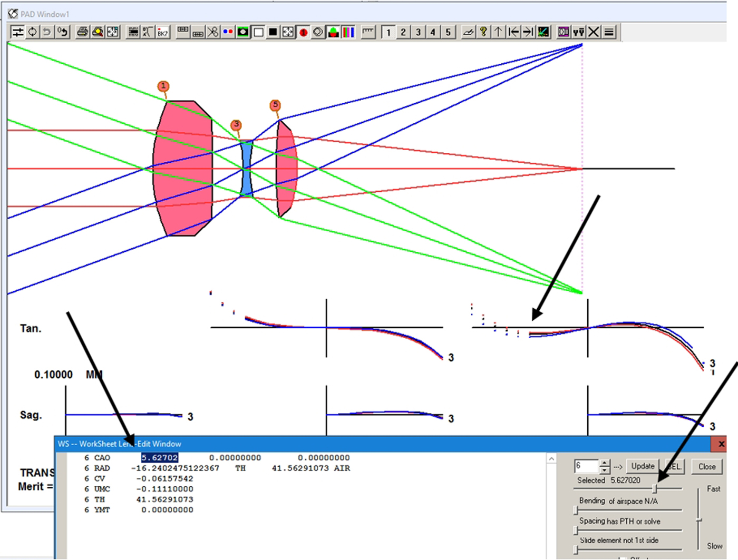
Task: Click the Fast/Slow vertical speed slider
Action: click(x=699, y=519)
